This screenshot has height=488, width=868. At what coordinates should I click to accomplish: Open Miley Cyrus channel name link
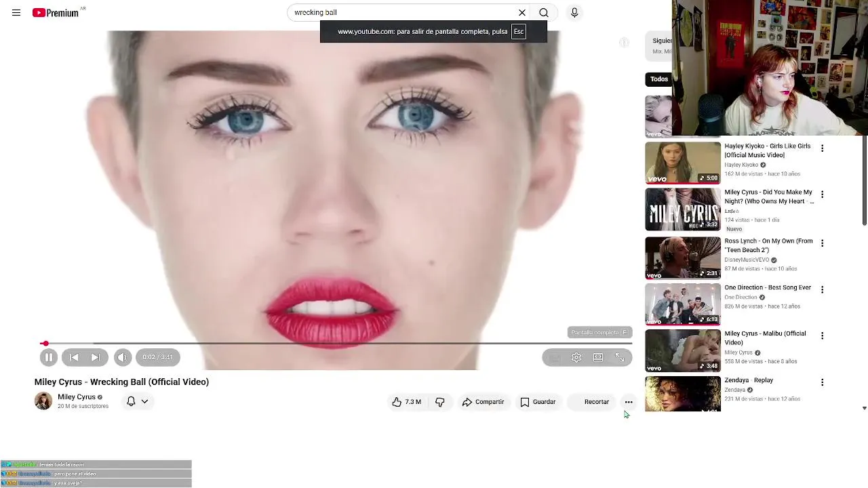pos(77,397)
